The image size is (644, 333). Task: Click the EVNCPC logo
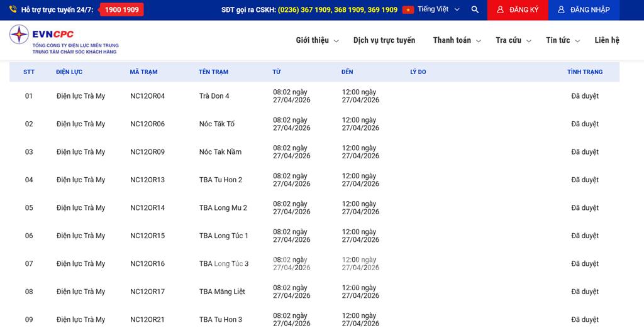(64, 40)
